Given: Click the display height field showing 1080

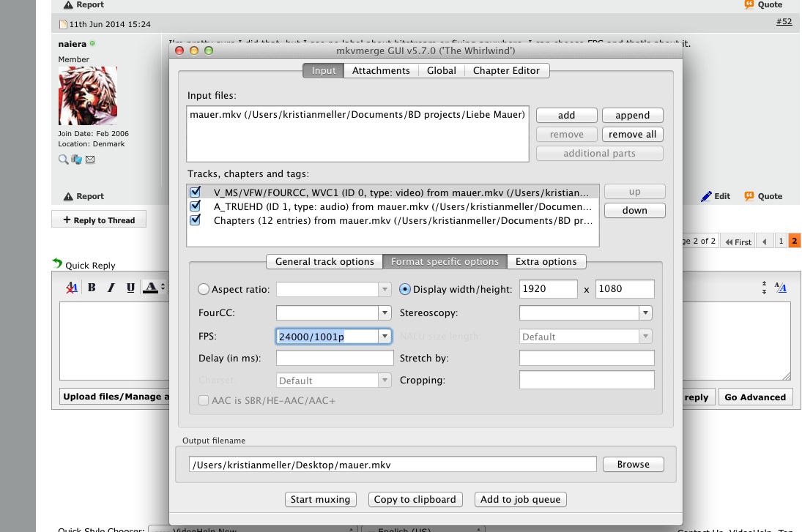Looking at the screenshot, I should coord(625,289).
